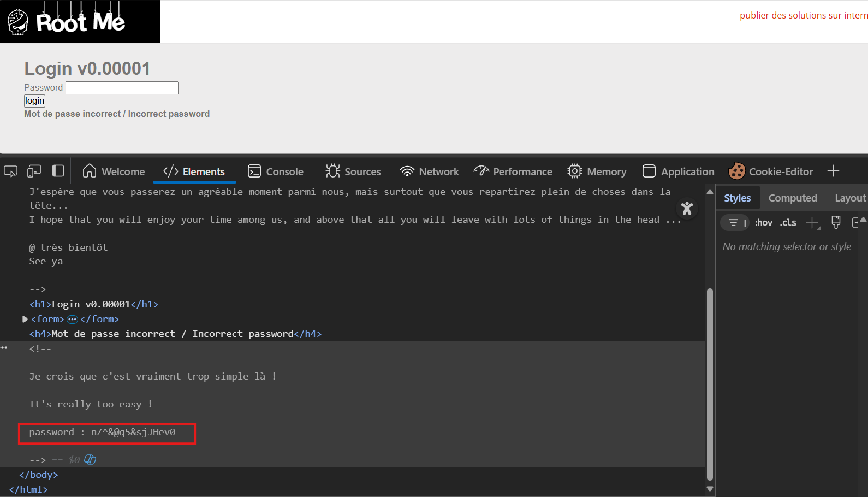Screen dimensions: 868x497
Task: Open the Application panel icon
Action: pos(649,171)
